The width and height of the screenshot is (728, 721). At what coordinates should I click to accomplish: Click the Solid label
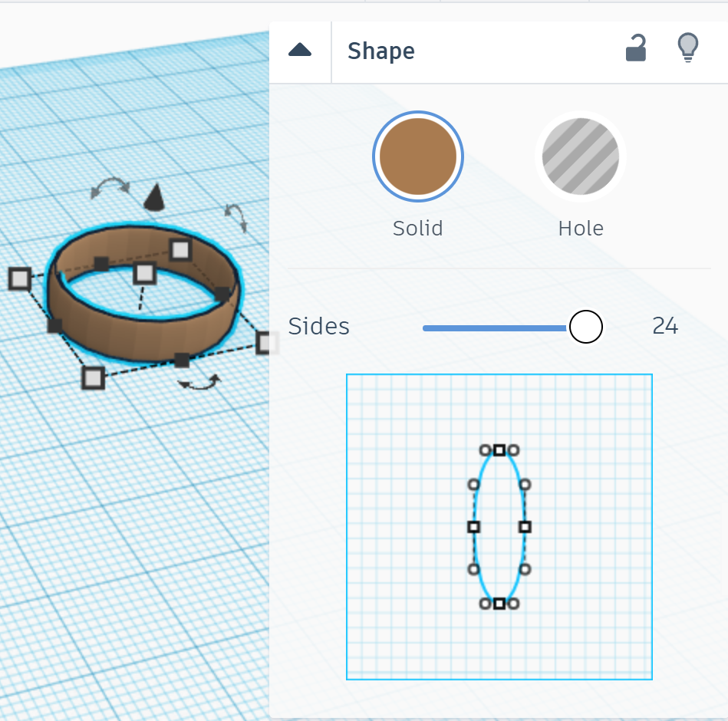point(418,229)
